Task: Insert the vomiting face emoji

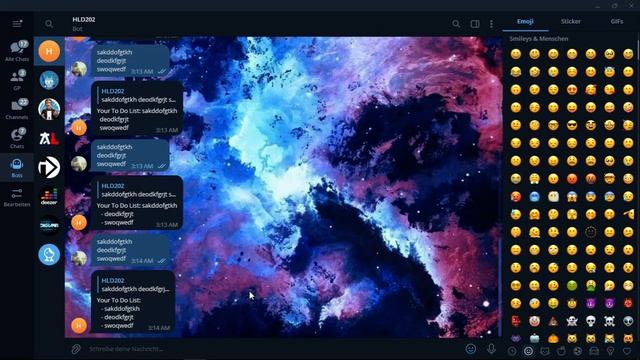Action: 591,285
